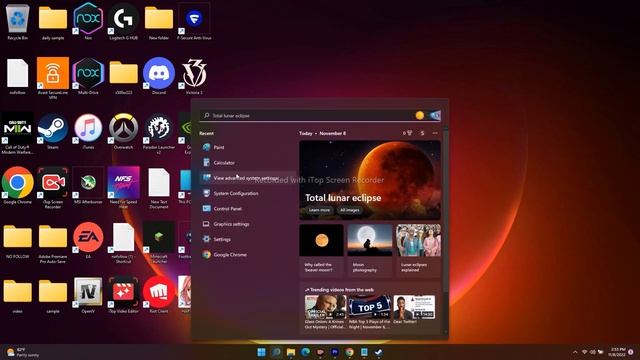Open Microsoft Edge from the taskbar

305,352
